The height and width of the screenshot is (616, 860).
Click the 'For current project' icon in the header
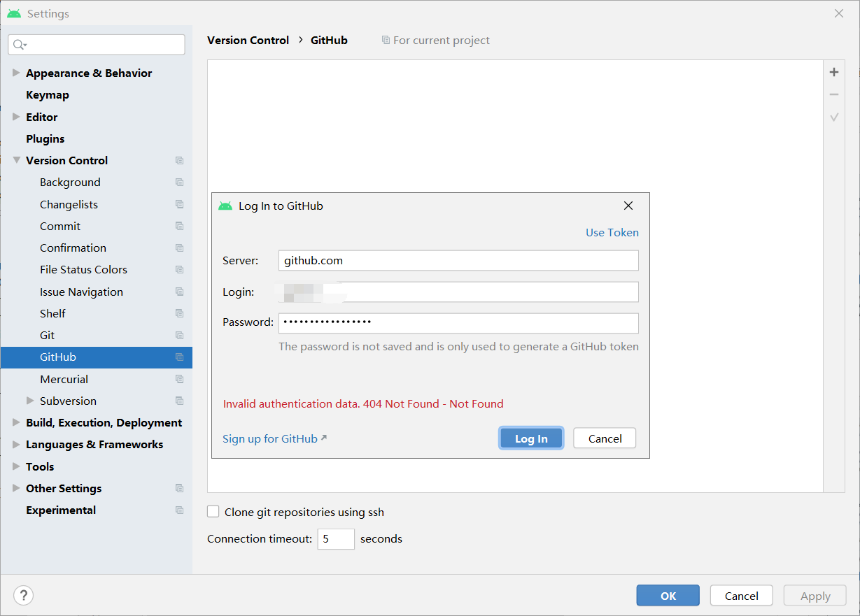(386, 40)
